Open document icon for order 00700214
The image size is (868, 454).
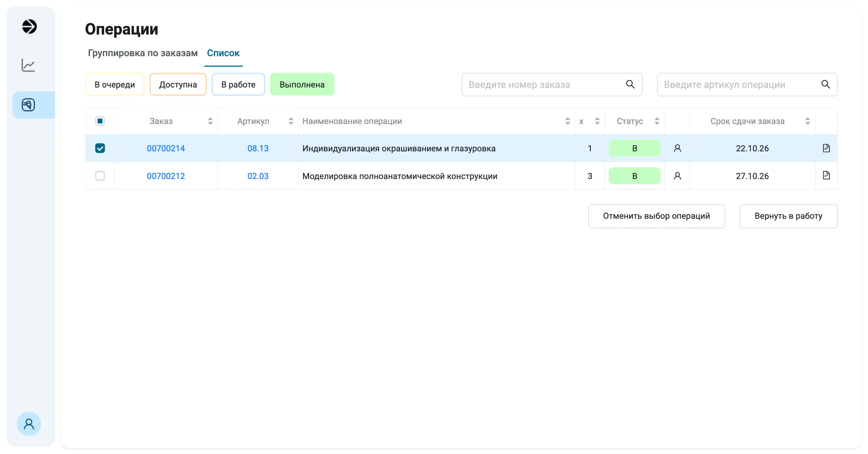point(826,148)
